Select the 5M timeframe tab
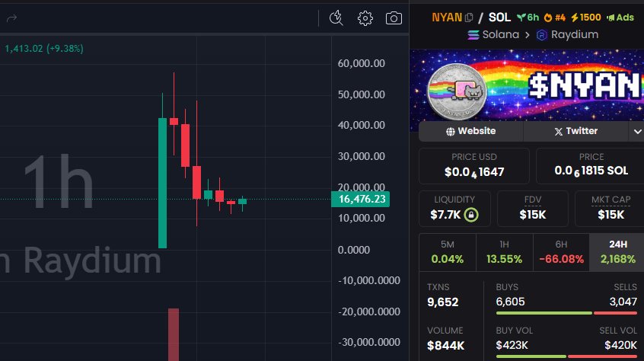Viewport: 644px width, 361px height. pos(448,252)
